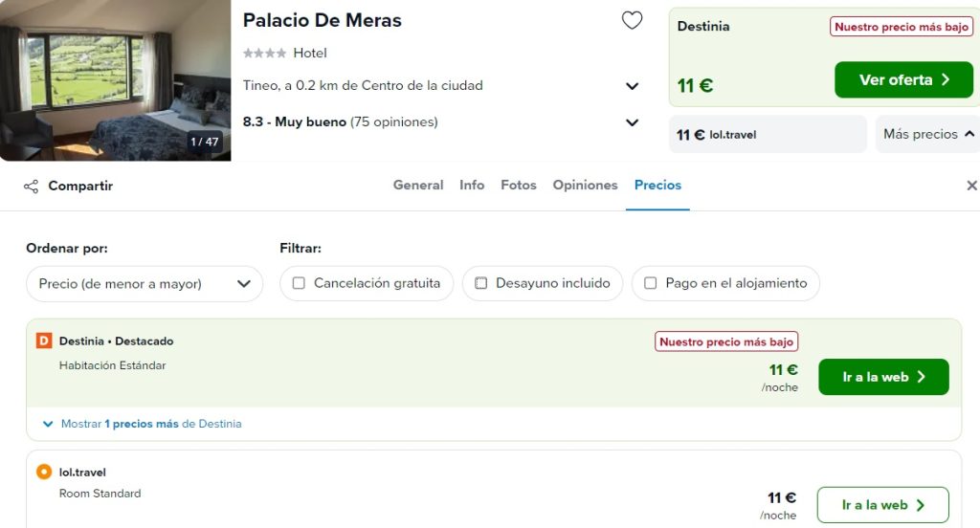Open the hotel room photo thumbnail
This screenshot has height=528, width=980.
point(115,80)
